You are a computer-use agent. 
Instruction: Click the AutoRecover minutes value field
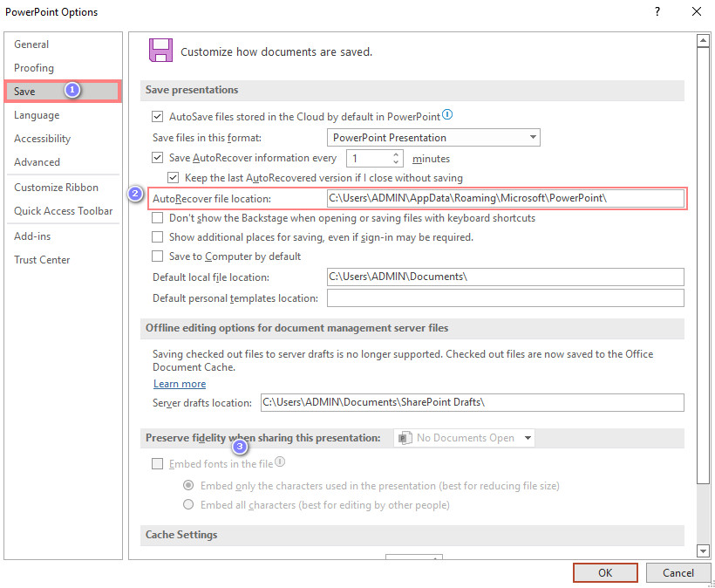(370, 158)
